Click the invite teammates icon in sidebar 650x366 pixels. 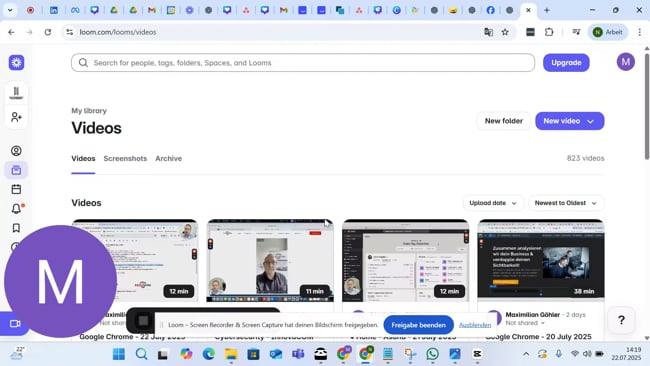click(16, 117)
